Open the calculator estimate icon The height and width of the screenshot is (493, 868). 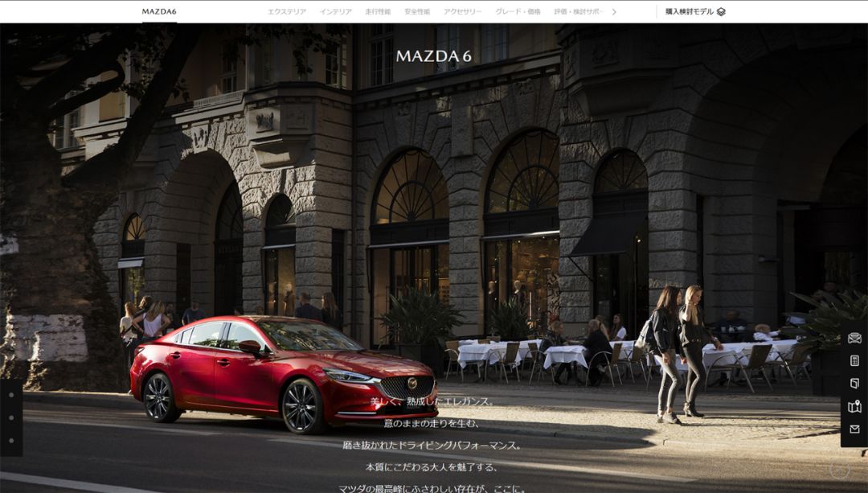[854, 361]
